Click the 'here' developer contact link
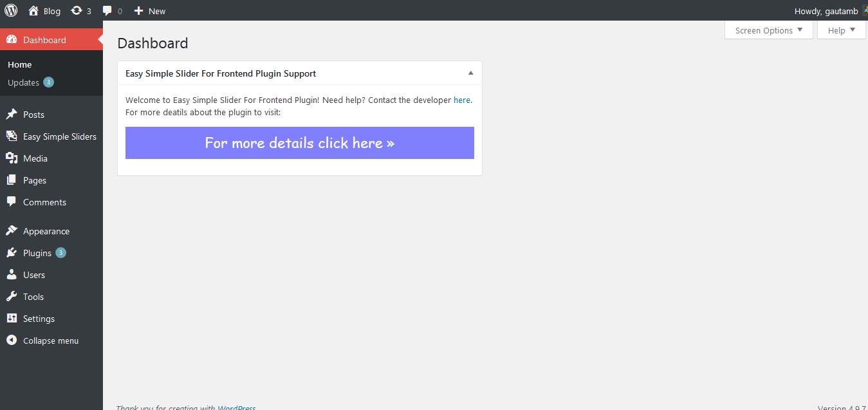This screenshot has width=868, height=410. [x=462, y=100]
